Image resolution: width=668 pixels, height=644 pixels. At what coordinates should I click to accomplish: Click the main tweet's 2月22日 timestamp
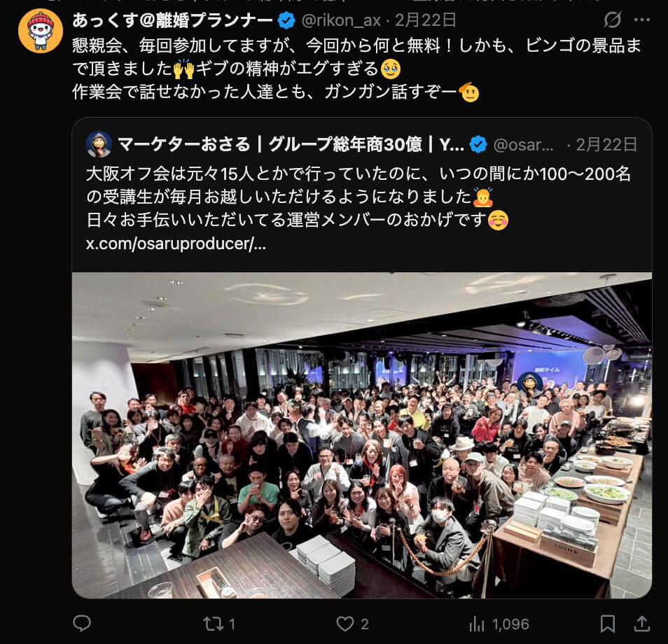point(425,20)
